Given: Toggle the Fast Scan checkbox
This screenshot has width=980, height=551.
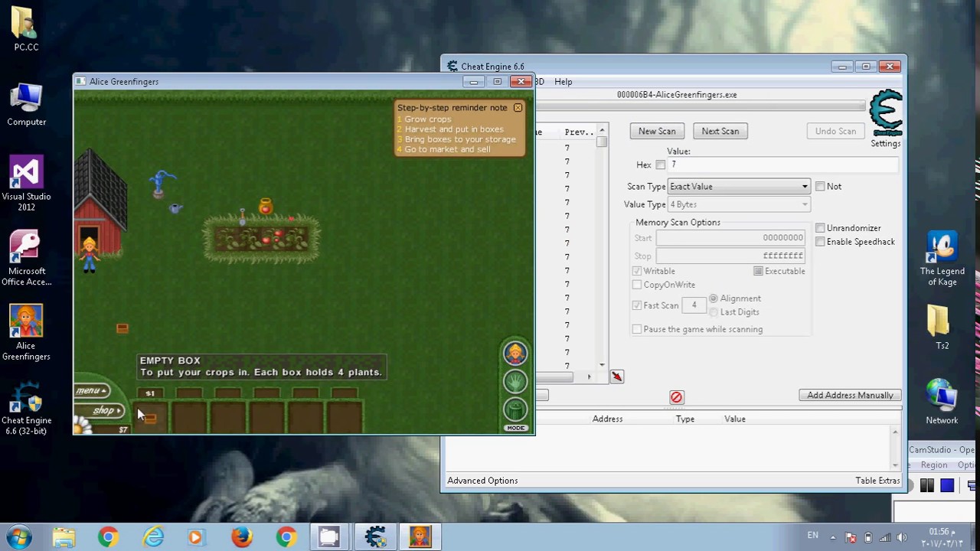Looking at the screenshot, I should tap(637, 305).
